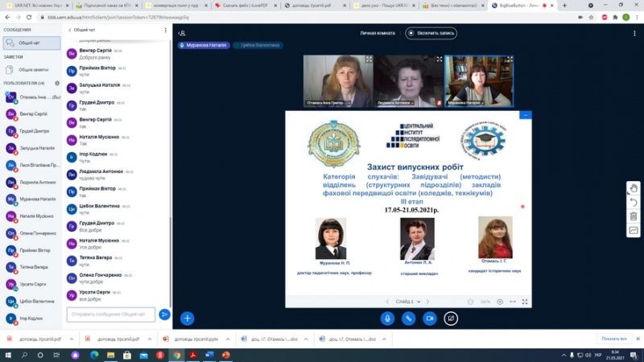Viewport: 644px width, 362px height.
Task: Open PowerPoint from the taskbar
Action: click(x=225, y=355)
